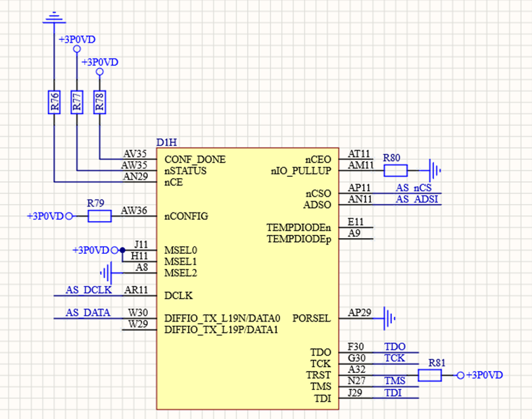Select the AS_DATA net label

point(88,312)
